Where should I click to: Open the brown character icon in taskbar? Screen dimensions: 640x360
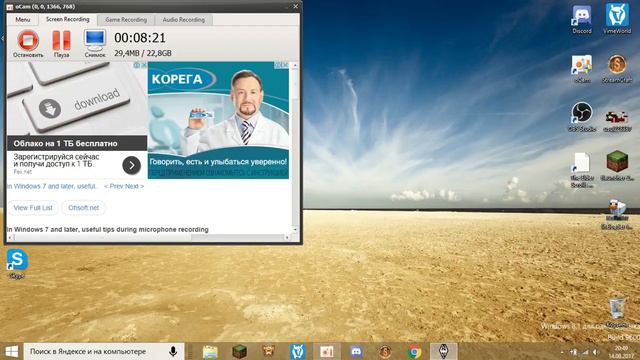click(268, 351)
